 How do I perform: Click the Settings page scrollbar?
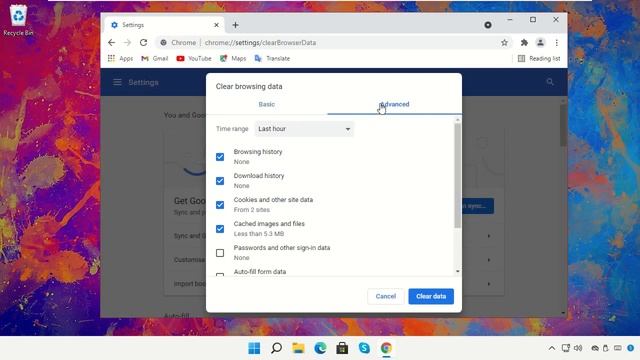click(x=564, y=124)
